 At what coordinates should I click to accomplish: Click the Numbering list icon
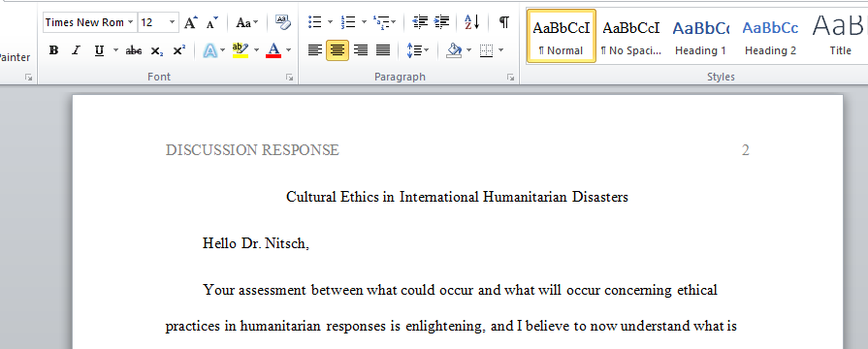[348, 22]
